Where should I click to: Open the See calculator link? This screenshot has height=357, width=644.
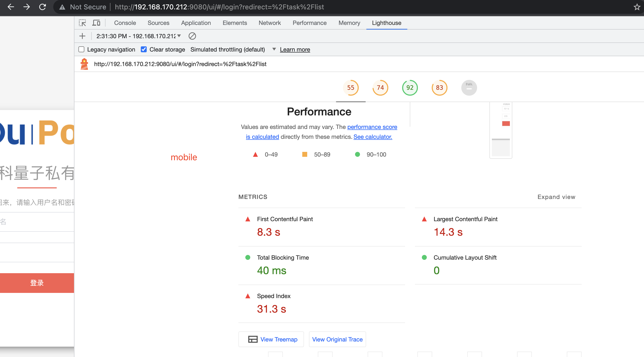pos(373,137)
